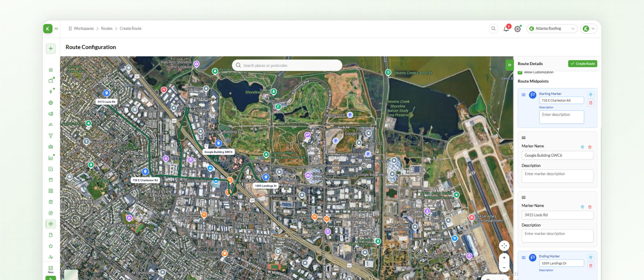Viewport: 644px width, 280px height.
Task: Delete the Starting Marker with the trash icon
Action: (x=591, y=103)
